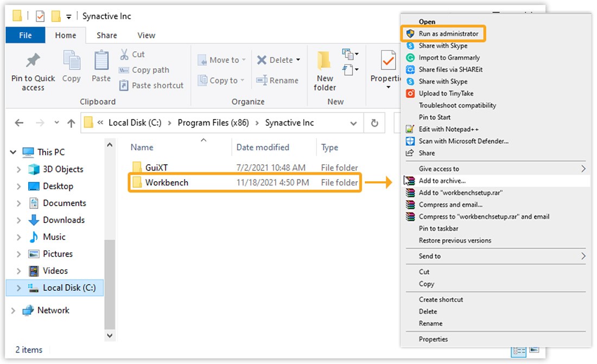Switch to details view in the status bar
597x364 pixels.
pos(518,350)
